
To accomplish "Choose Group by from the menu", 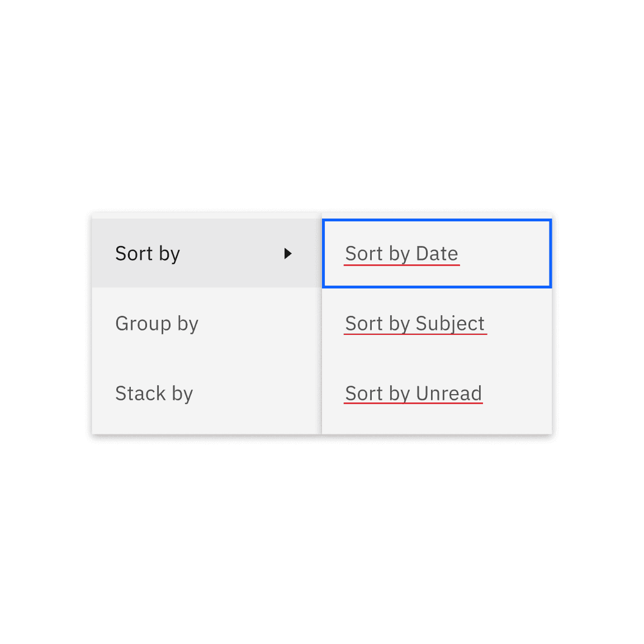I will click(157, 323).
